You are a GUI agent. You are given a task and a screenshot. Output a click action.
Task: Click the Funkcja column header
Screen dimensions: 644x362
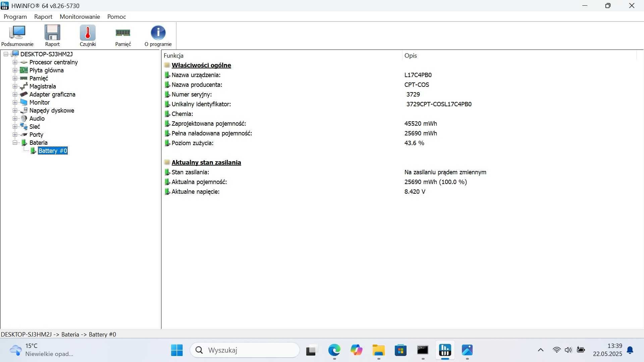point(282,56)
